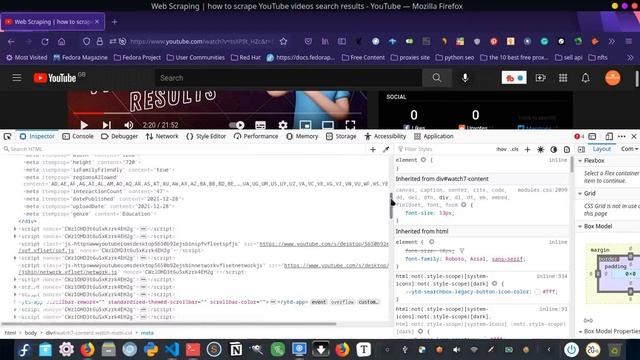The width and height of the screenshot is (640, 360).
Task: Expand the ytd-app element node
Action: 15,302
